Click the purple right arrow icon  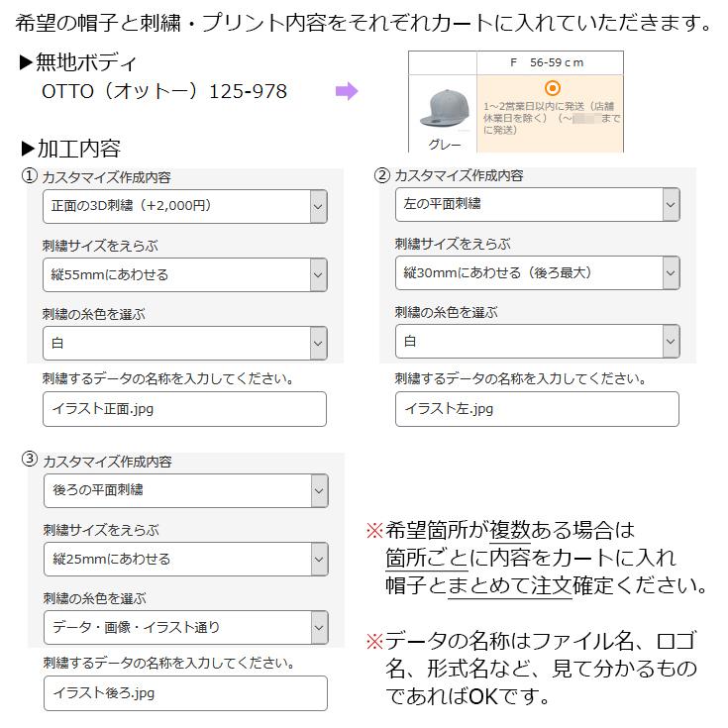point(346,92)
